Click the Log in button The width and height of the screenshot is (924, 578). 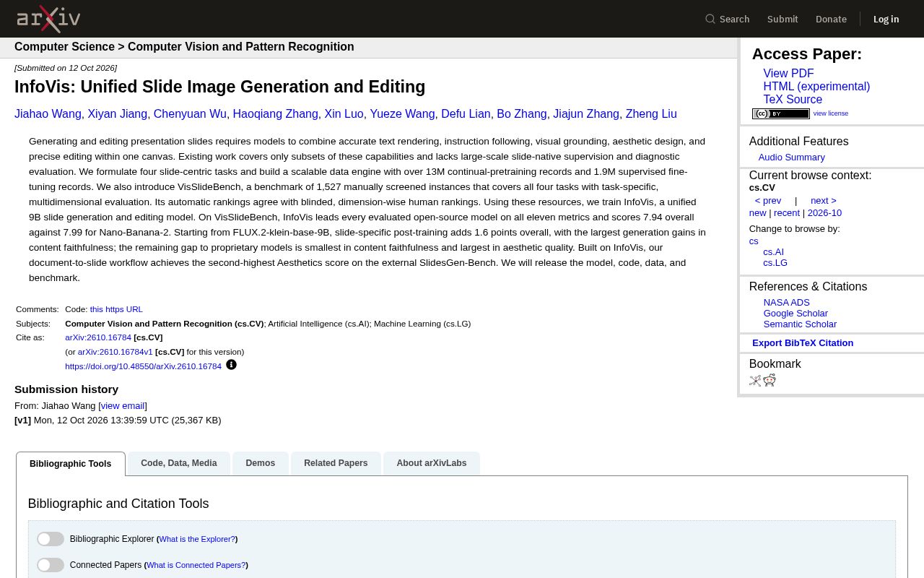pos(886,19)
